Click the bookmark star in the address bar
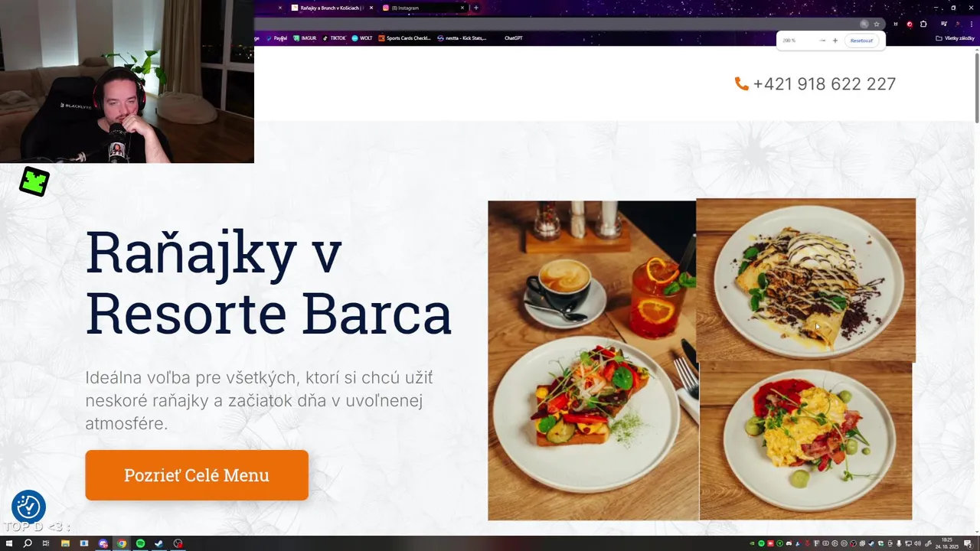980x551 pixels. (877, 24)
